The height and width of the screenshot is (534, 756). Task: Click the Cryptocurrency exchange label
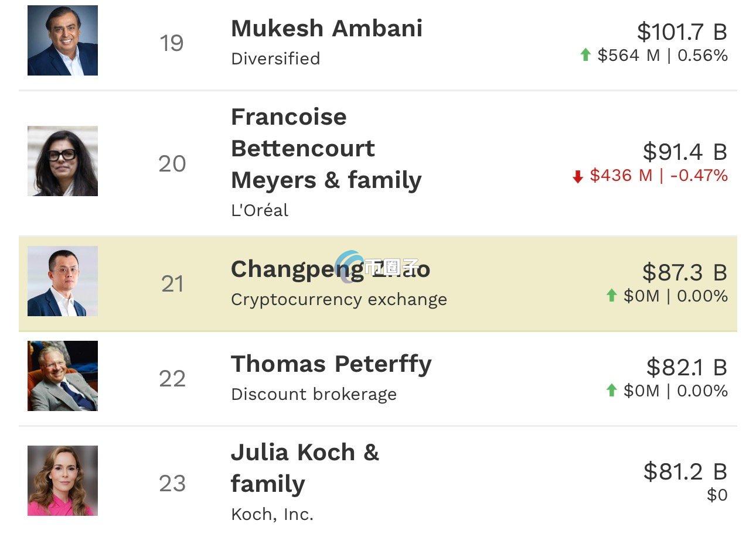[x=339, y=299]
